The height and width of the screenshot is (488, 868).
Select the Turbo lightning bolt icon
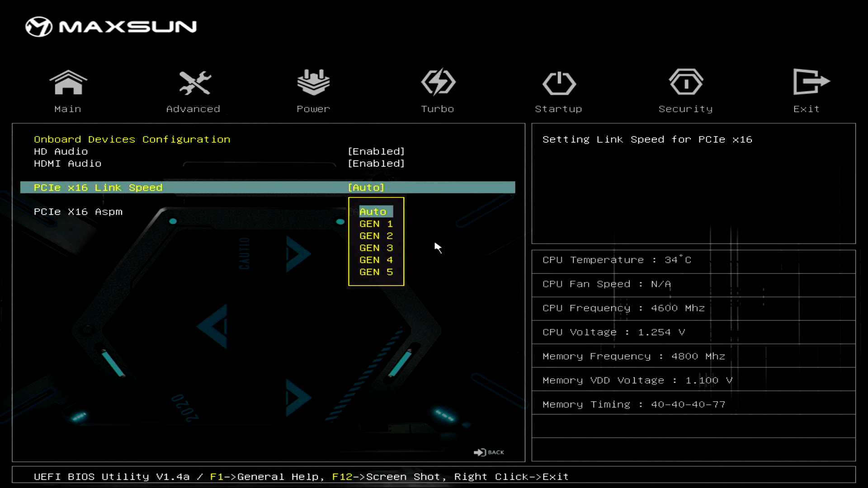[438, 83]
